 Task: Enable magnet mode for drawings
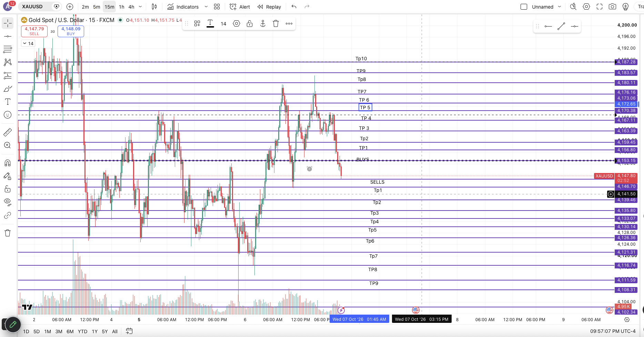coord(8,163)
